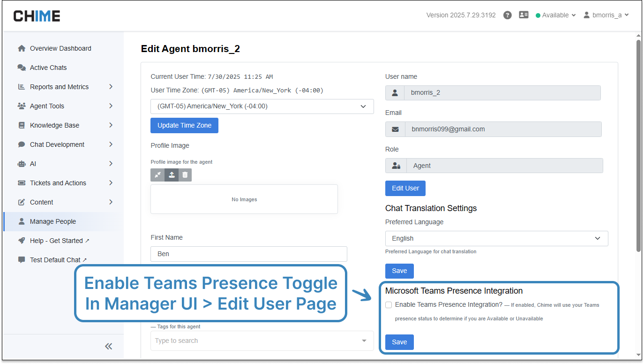Click the User name field bmorris_2

[502, 93]
